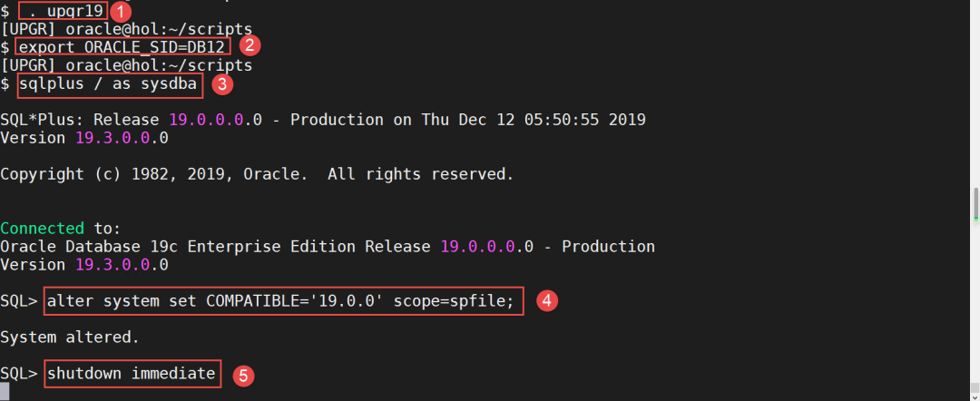
Task: Click the 'alter system set COMPATIBLE' statement
Action: click(284, 300)
